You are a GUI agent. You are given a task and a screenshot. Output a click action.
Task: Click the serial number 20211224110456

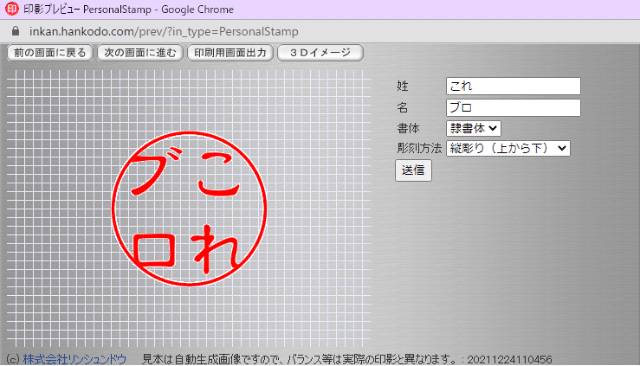point(509,359)
